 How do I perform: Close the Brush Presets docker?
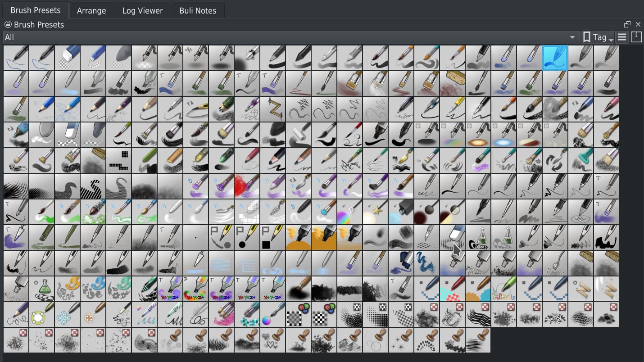click(x=638, y=24)
